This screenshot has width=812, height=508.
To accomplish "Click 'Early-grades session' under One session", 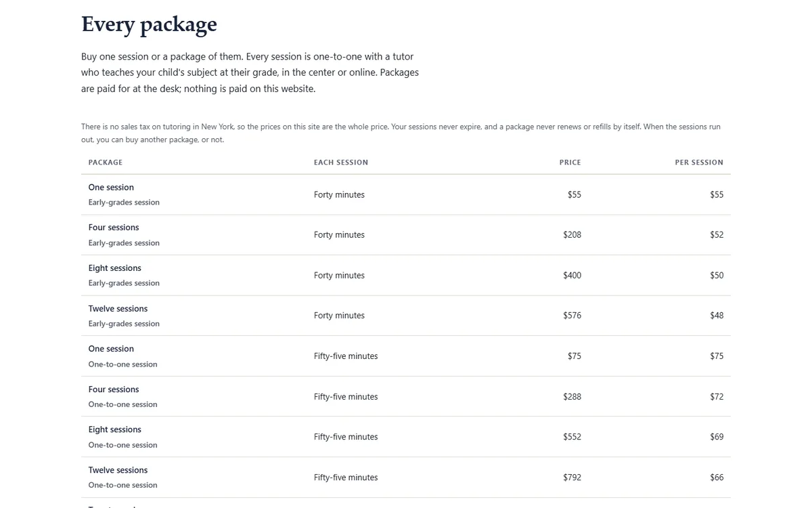I will [124, 203].
